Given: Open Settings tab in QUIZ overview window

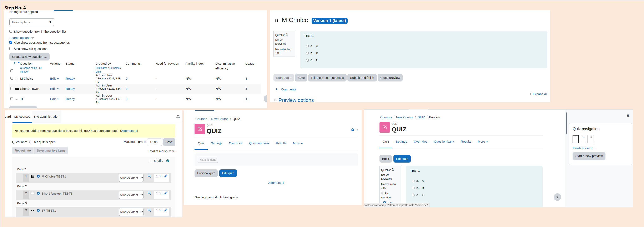Looking at the screenshot, I should [x=216, y=143].
